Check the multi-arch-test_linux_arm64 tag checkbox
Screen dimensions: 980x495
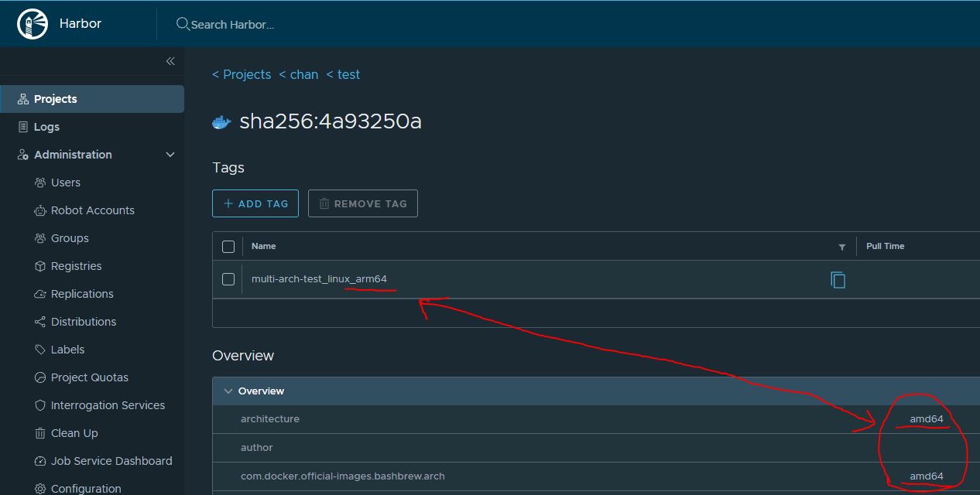tap(228, 279)
